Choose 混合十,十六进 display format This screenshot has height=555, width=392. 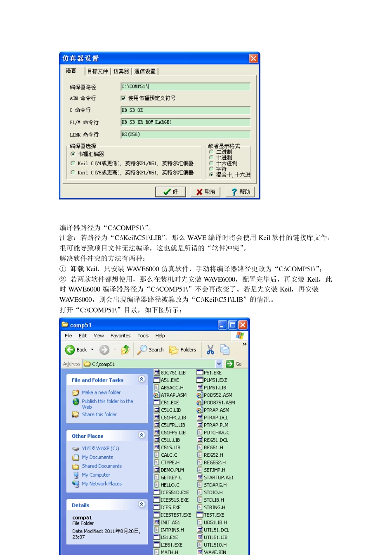click(211, 175)
